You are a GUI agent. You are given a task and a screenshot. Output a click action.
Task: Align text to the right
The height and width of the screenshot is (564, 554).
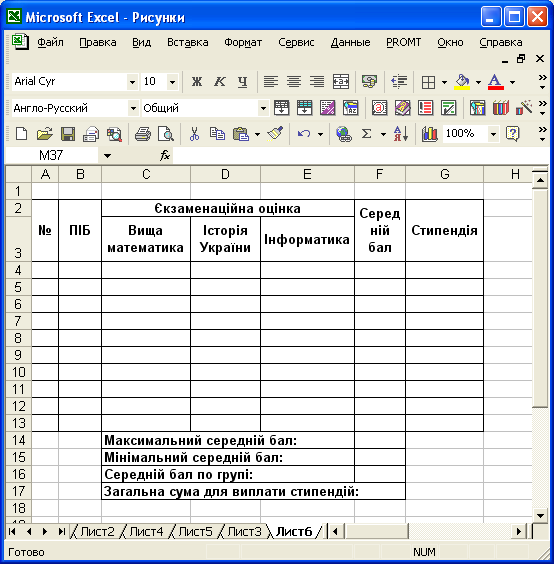click(x=317, y=82)
